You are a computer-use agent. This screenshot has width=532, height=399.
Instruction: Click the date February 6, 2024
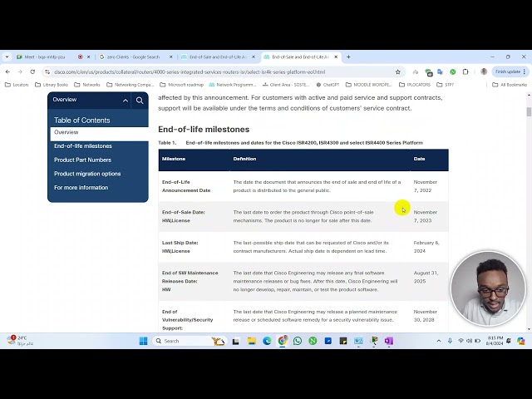426,247
